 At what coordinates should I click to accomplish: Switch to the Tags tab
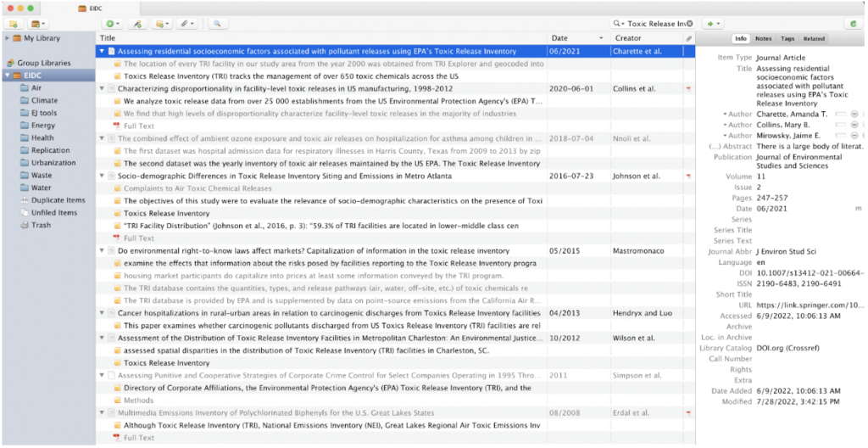(787, 38)
